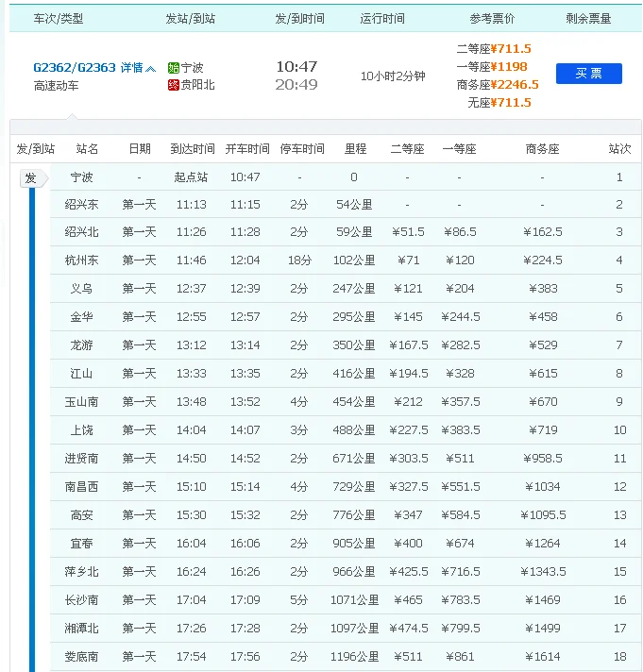
Task: Click the 发站/到站 column header
Action: (191, 19)
